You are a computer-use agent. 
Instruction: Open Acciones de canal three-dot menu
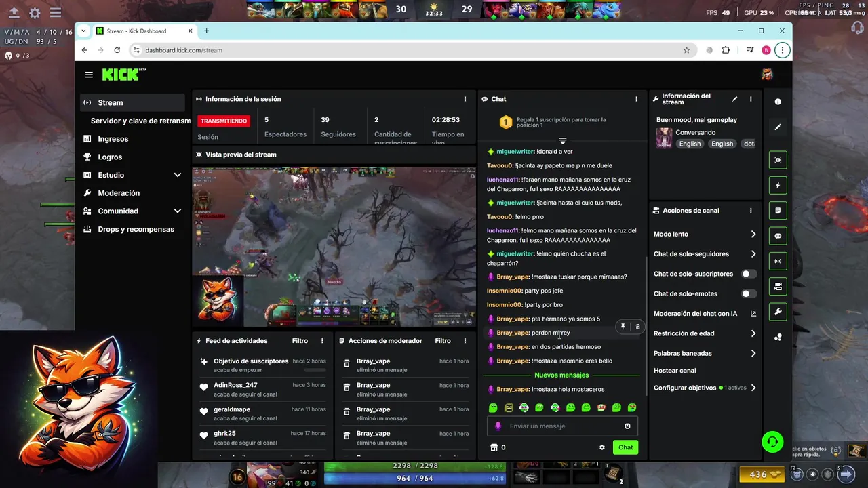click(751, 211)
